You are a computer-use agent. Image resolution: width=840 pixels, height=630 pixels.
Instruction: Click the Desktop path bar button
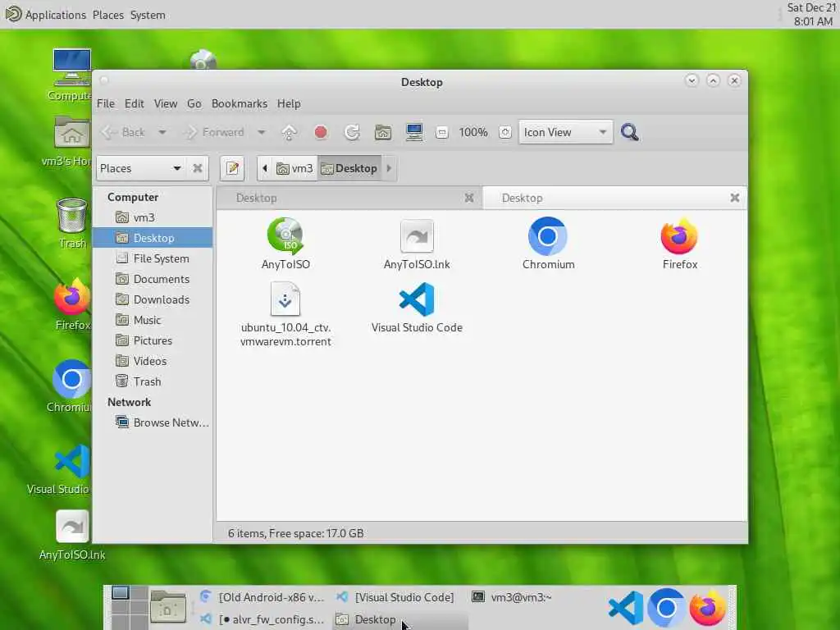349,168
